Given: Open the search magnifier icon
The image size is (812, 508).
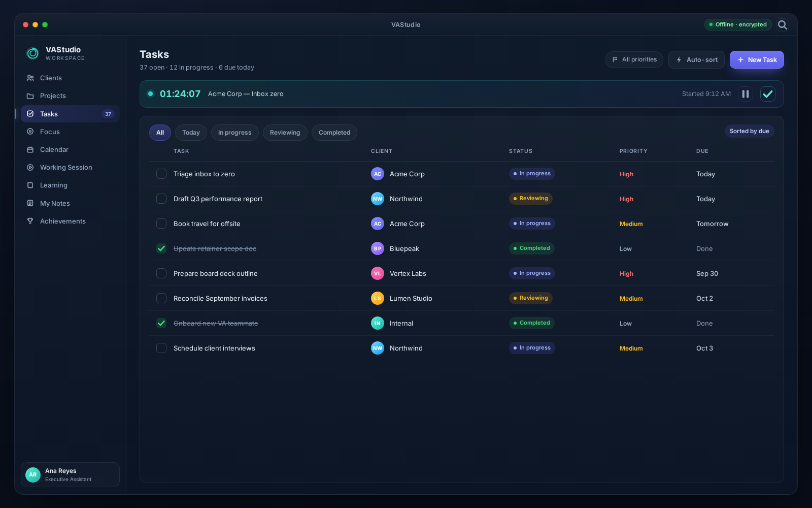Looking at the screenshot, I should [783, 25].
